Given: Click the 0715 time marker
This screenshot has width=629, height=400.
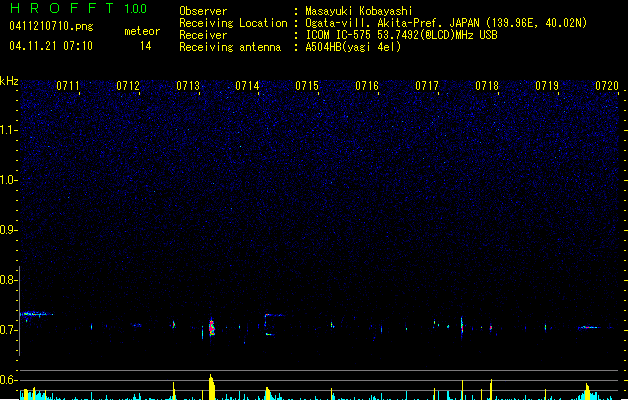Looking at the screenshot, I should 307,86.
